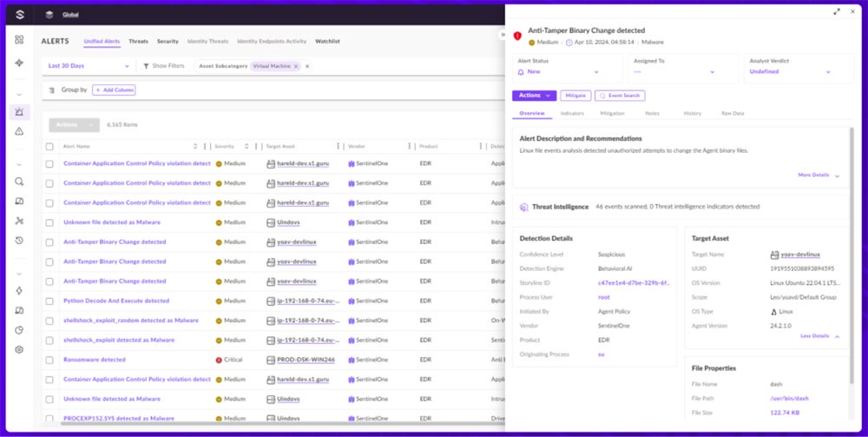Click the Mitigate button
The height and width of the screenshot is (437, 868).
(575, 96)
